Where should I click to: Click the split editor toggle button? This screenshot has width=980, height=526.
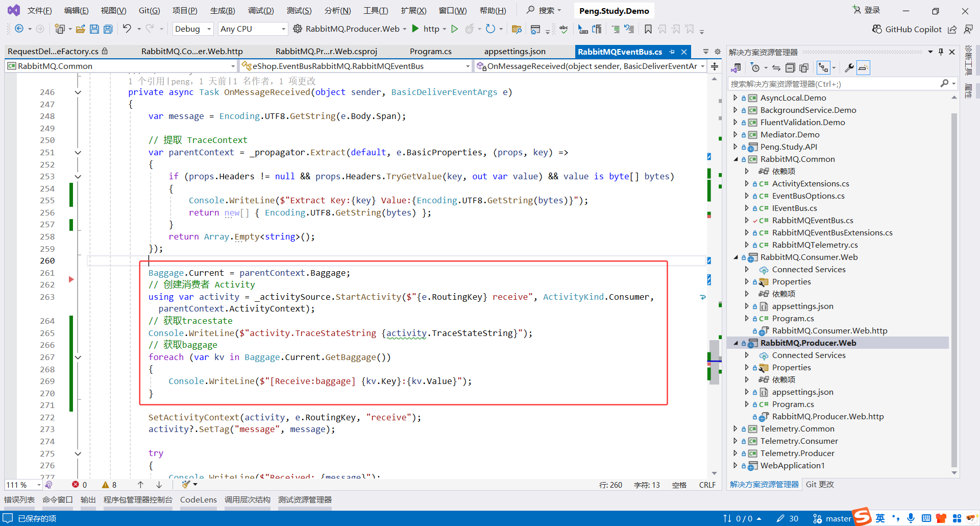715,66
